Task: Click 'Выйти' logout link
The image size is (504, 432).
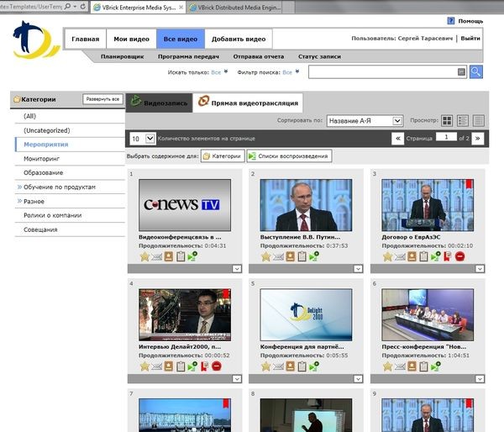Action: click(470, 39)
